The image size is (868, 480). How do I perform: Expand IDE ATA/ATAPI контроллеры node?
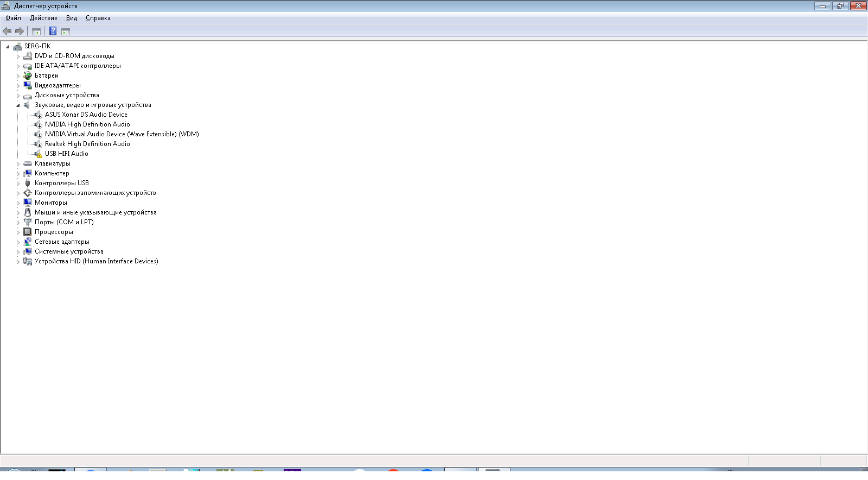click(x=18, y=66)
